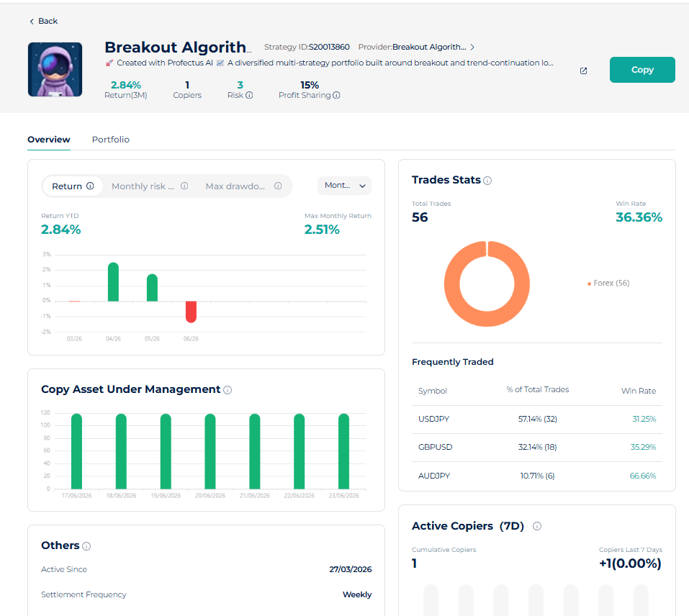Switch to the Overview tab
Viewport: 689px width, 616px height.
point(49,140)
